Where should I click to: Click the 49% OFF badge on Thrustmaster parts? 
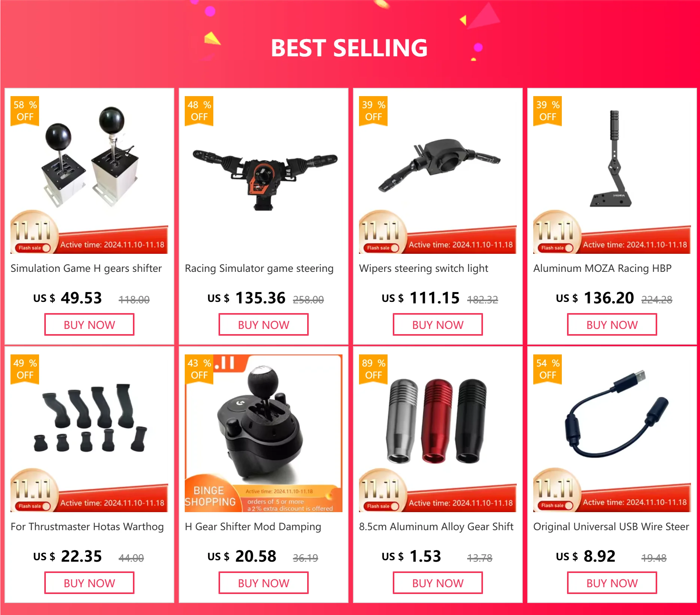tap(25, 369)
